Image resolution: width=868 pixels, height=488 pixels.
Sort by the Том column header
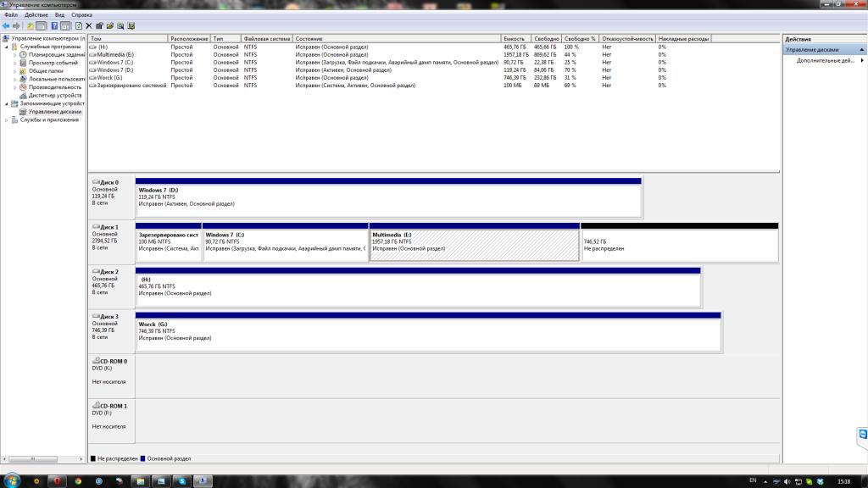coord(128,39)
